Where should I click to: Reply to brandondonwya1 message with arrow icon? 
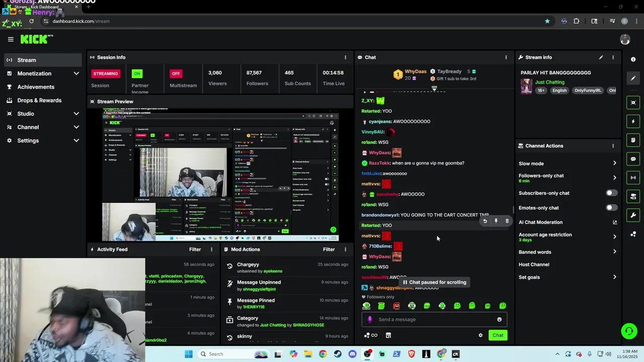(x=485, y=221)
